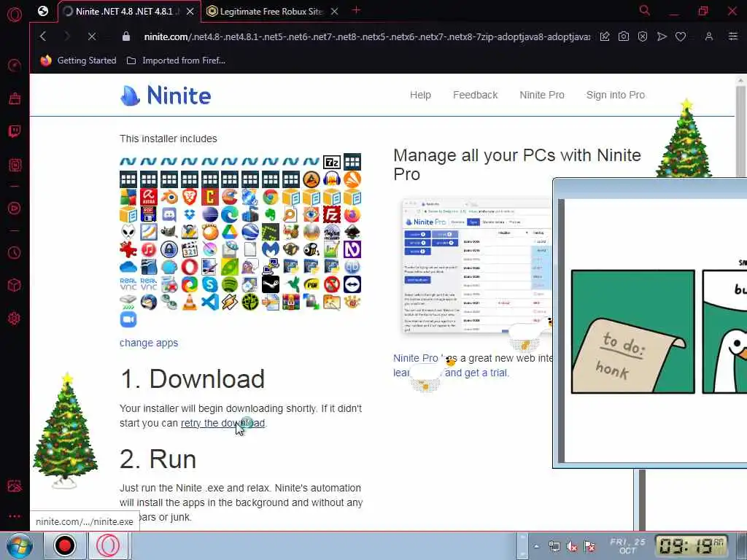The width and height of the screenshot is (747, 560).
Task: Open a new tab with plus button
Action: (356, 10)
